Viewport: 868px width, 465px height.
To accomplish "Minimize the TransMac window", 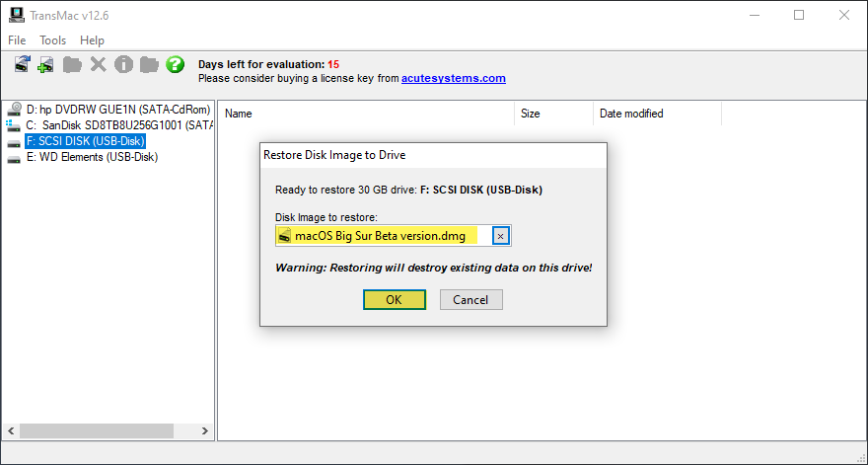I will (754, 15).
